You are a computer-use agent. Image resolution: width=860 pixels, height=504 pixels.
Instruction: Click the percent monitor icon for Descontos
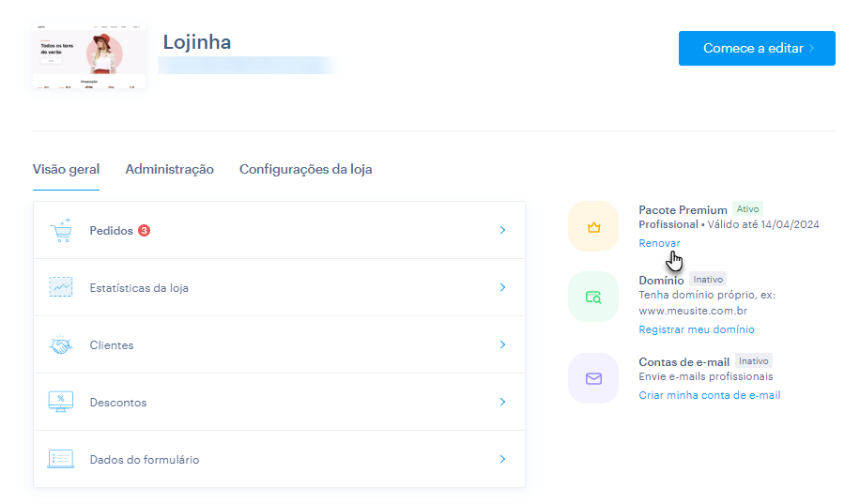[61, 402]
